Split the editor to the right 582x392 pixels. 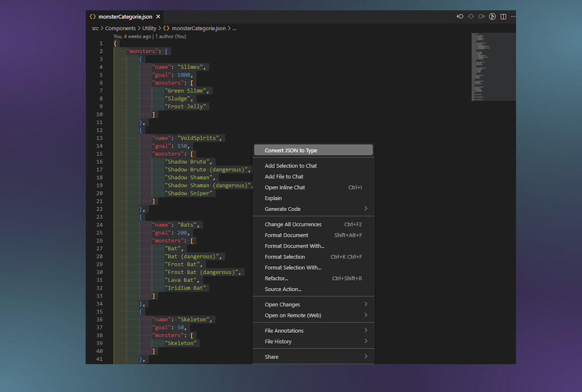coord(503,17)
